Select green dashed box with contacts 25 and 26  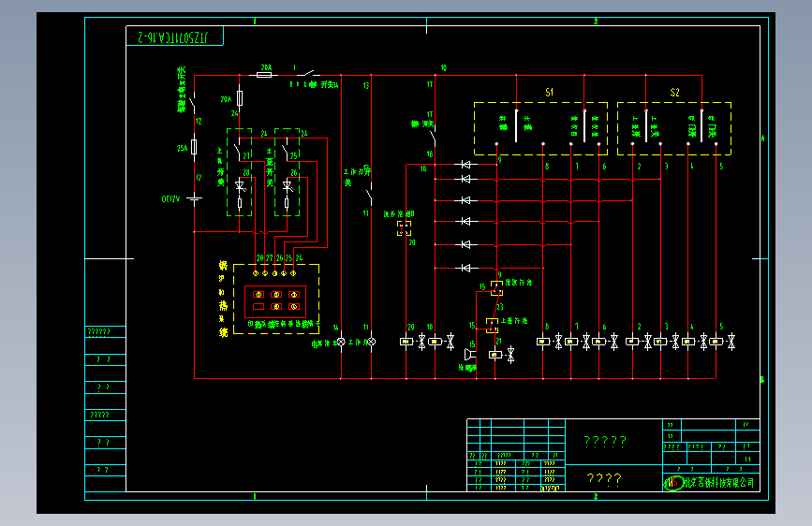(x=287, y=172)
